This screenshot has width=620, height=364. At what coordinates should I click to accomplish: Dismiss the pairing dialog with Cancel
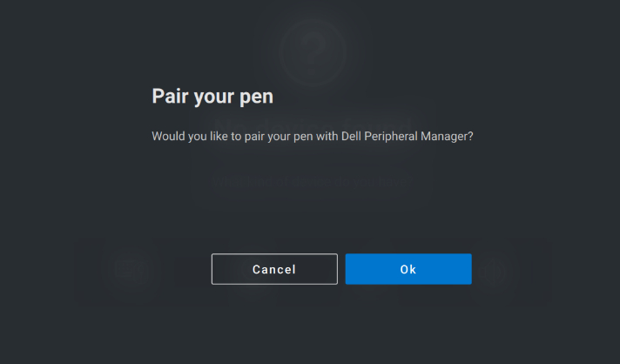[x=274, y=269]
